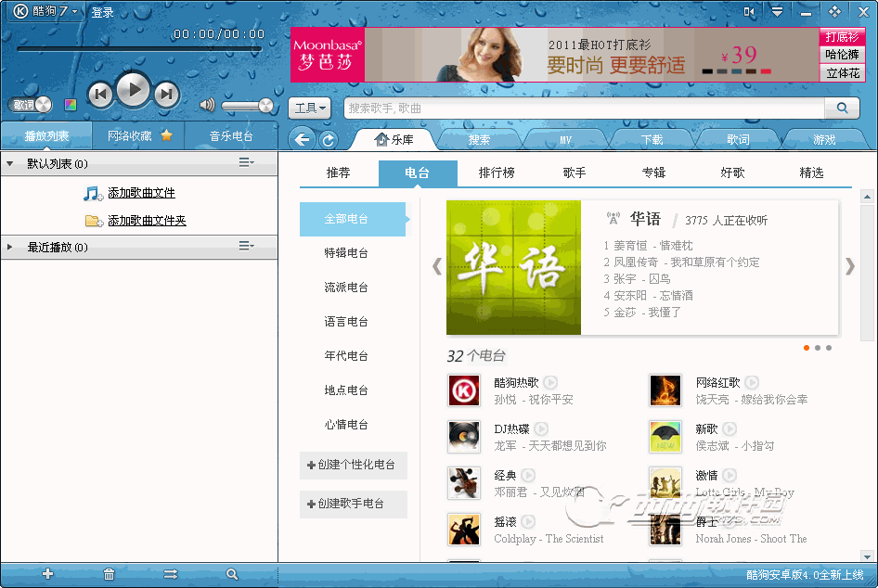This screenshot has width=878, height=588.
Task: Play the 酷狗热歌 station
Action: [550, 383]
